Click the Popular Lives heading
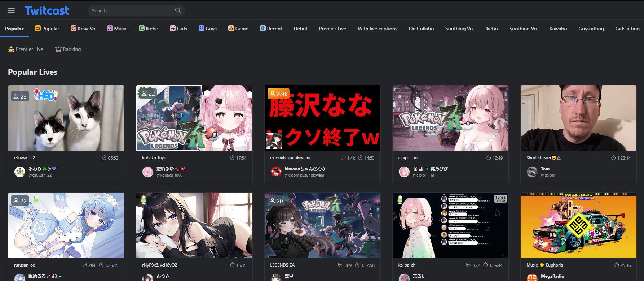Screen dimensions: 644x281 (33, 72)
